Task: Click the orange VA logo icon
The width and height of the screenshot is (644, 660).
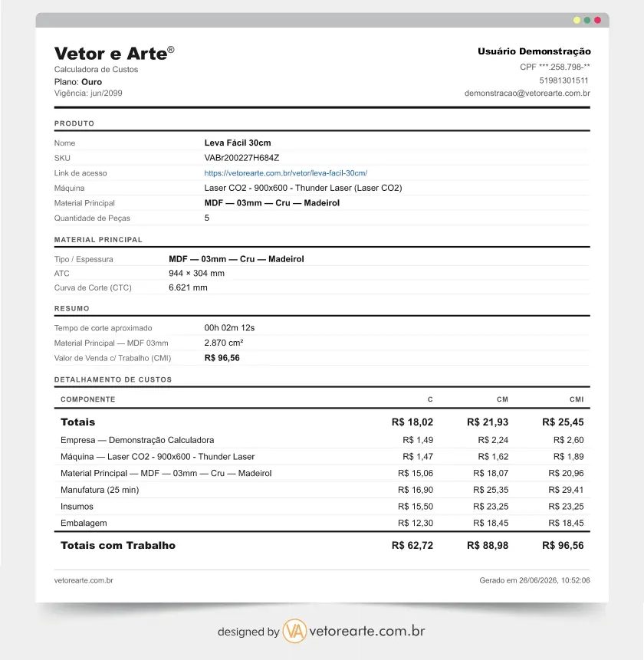Action: point(294,631)
